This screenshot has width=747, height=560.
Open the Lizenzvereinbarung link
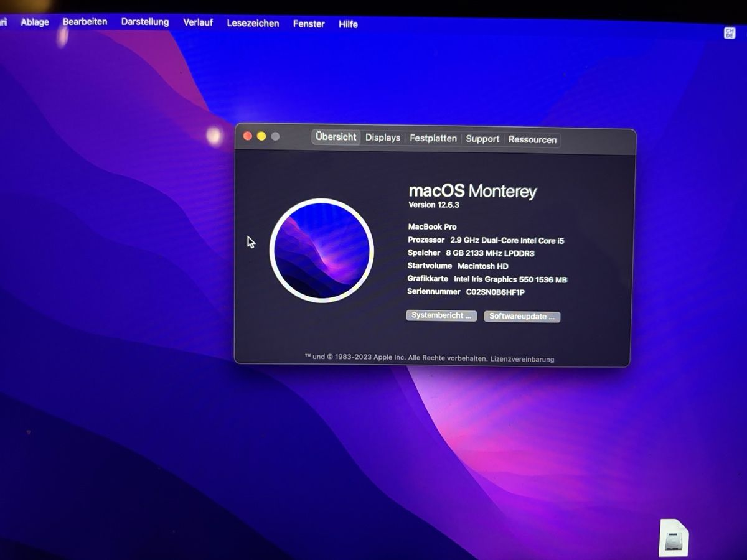coord(522,359)
